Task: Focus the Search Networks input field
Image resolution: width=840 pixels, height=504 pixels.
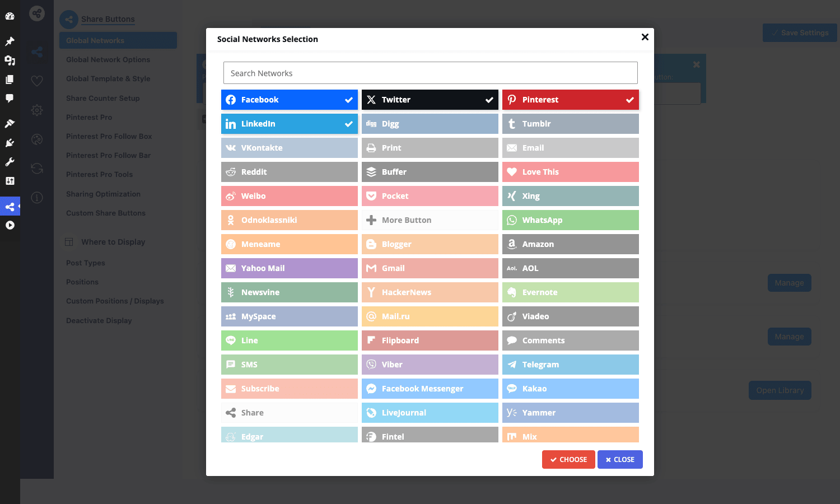Action: coord(430,73)
